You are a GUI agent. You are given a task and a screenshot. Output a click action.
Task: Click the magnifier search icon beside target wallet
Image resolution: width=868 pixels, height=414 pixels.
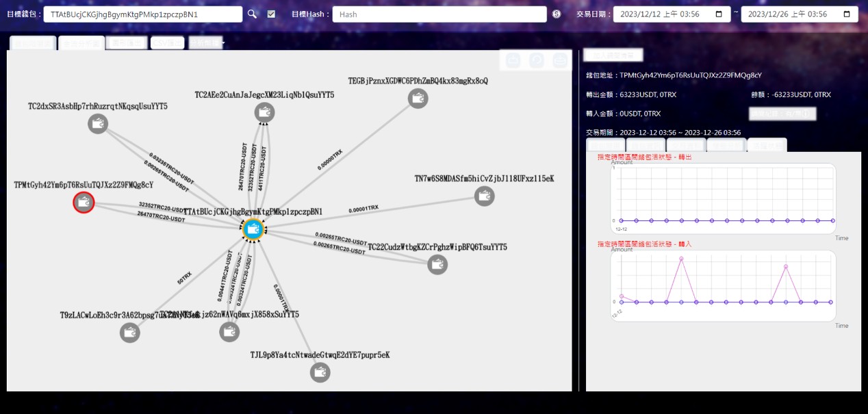[252, 14]
